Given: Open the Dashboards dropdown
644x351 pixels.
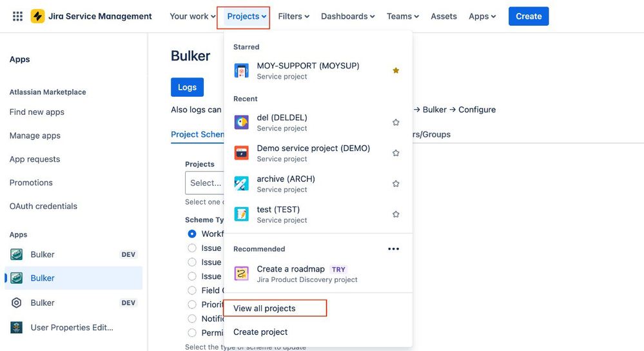Looking at the screenshot, I should [x=348, y=16].
